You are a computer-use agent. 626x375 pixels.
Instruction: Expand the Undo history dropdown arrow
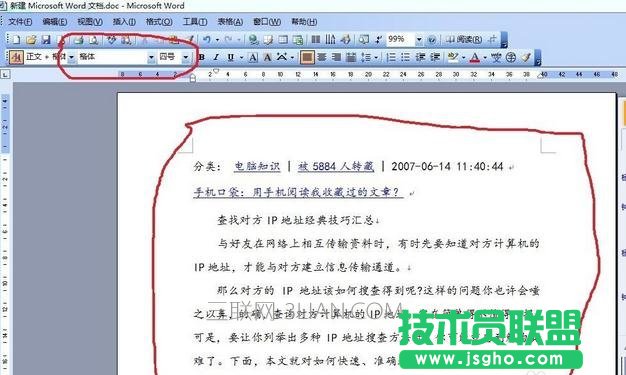click(217, 40)
